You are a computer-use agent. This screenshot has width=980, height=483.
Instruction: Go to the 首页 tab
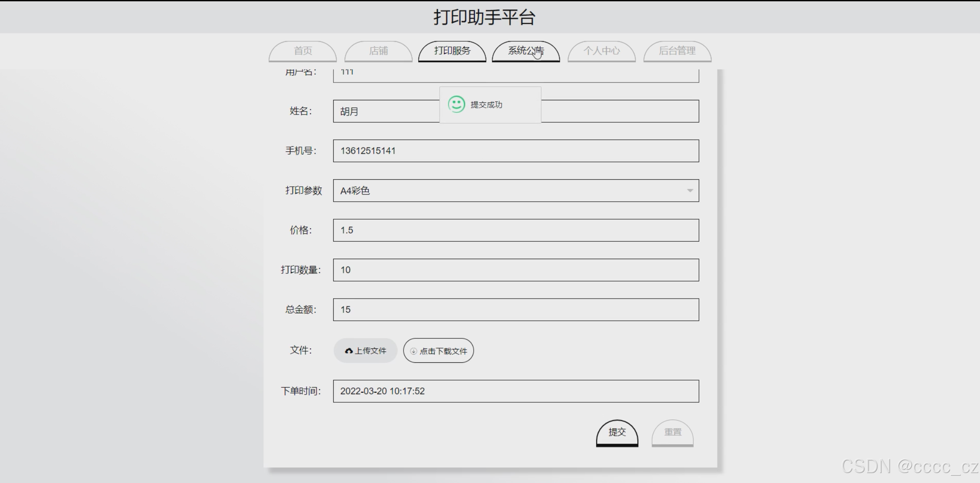303,51
